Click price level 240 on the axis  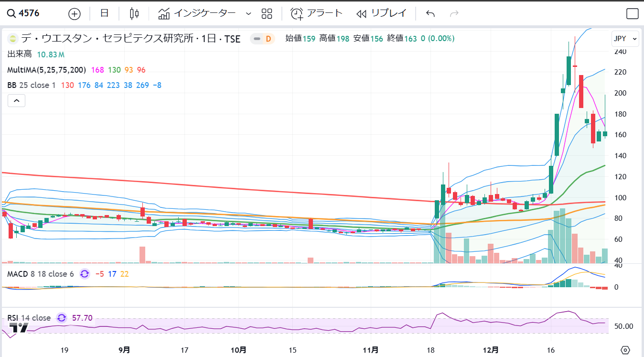click(x=621, y=51)
